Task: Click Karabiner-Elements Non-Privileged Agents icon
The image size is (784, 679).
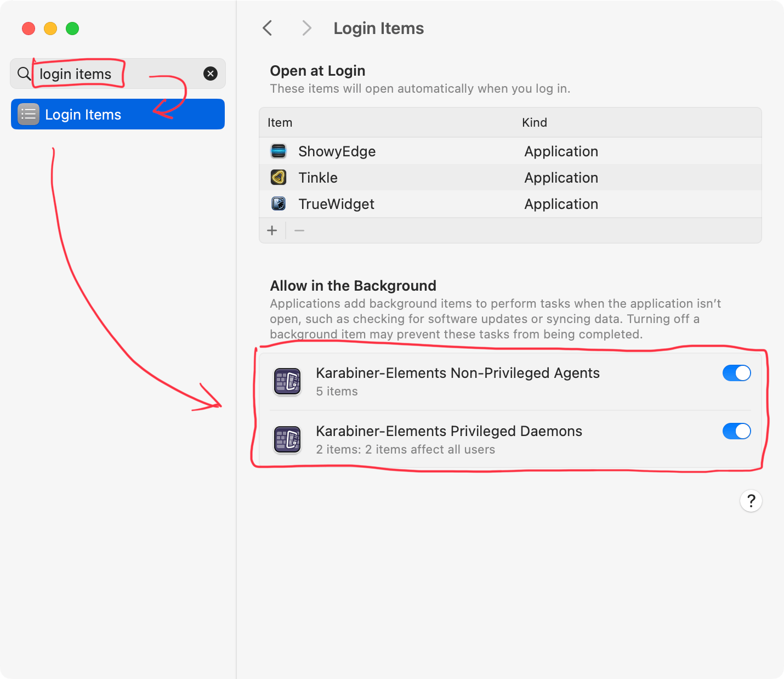Action: coord(287,381)
